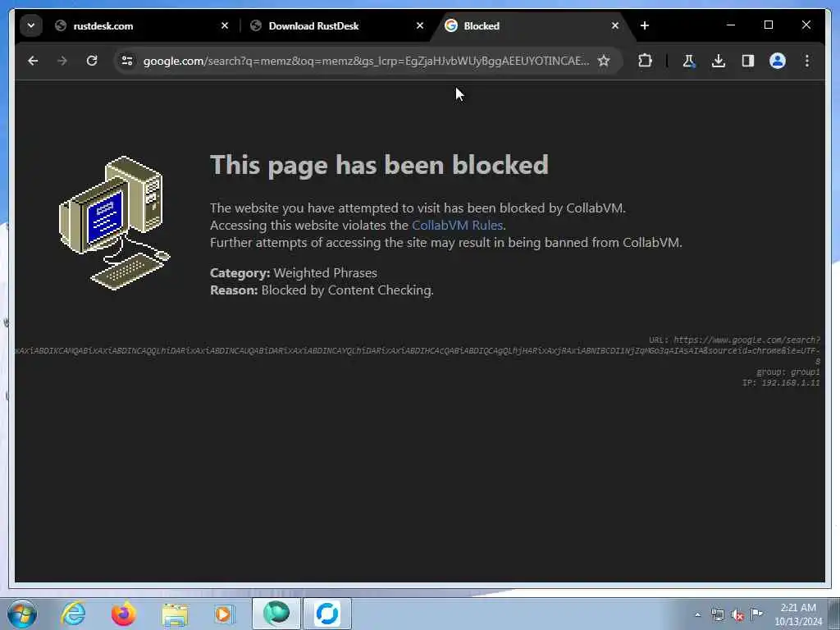Open Windows Media Player from taskbar
This screenshot has height=630, width=840.
click(x=224, y=614)
